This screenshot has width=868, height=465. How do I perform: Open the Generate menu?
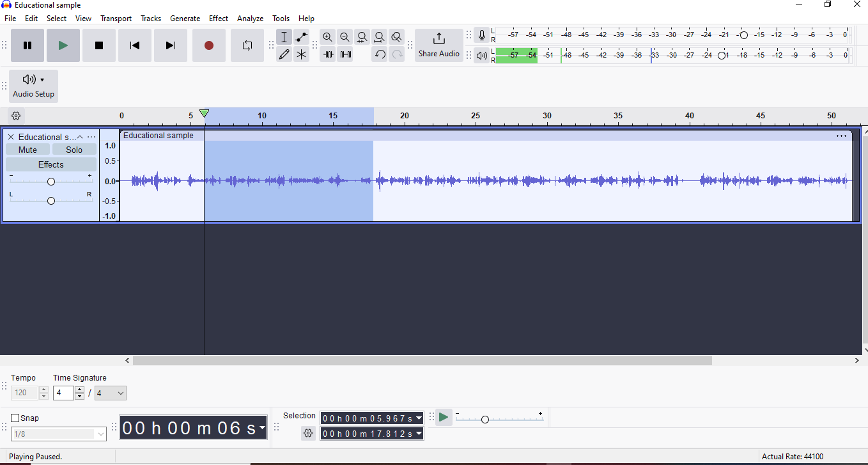pyautogui.click(x=185, y=19)
